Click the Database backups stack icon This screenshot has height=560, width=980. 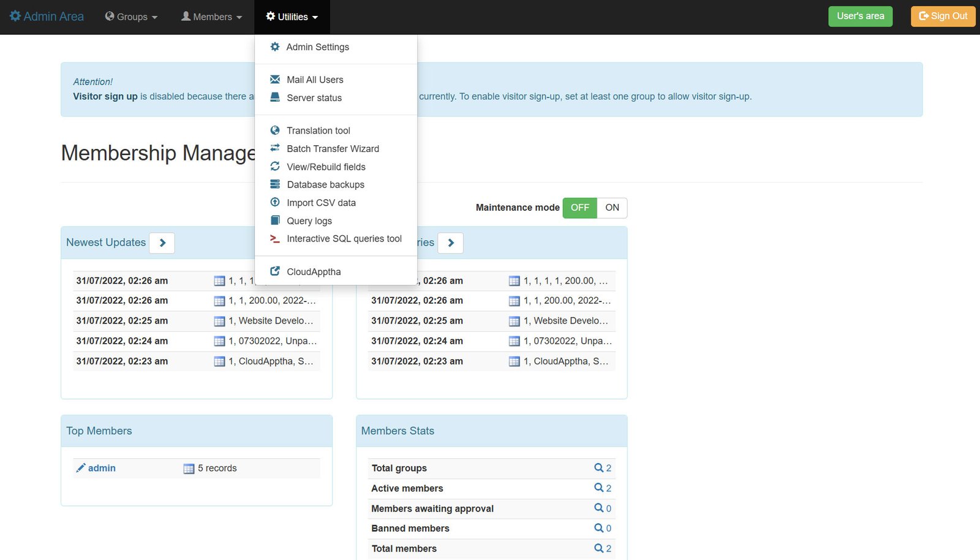tap(275, 184)
